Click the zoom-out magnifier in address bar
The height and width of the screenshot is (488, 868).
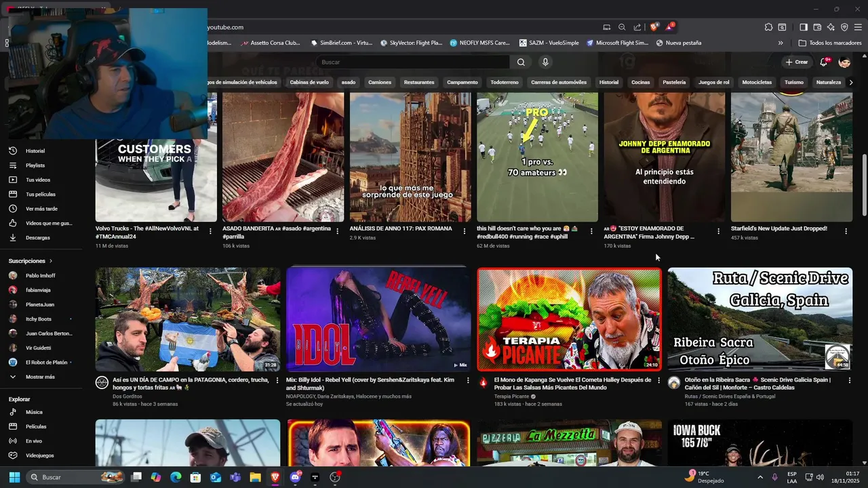622,27
